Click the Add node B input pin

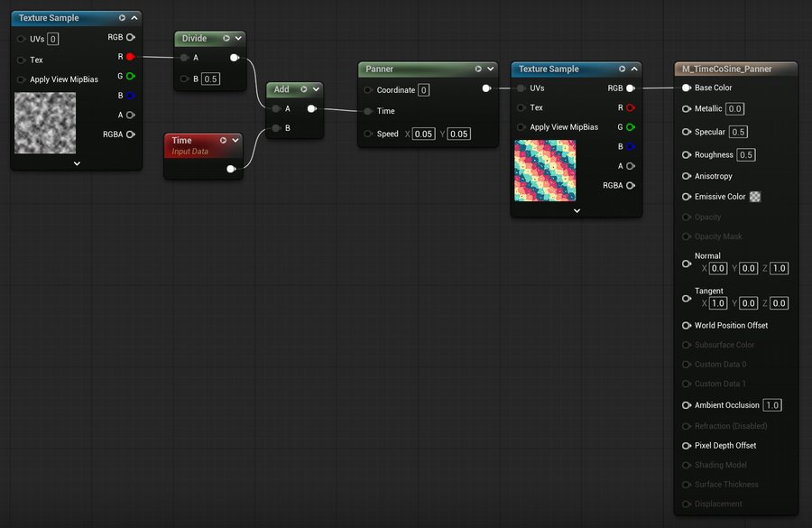[x=277, y=128]
